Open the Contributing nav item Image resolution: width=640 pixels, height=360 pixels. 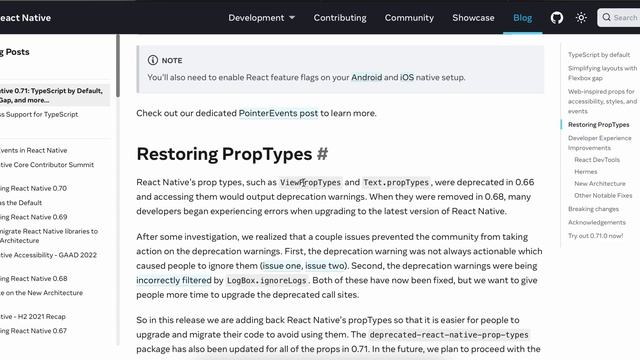click(340, 18)
